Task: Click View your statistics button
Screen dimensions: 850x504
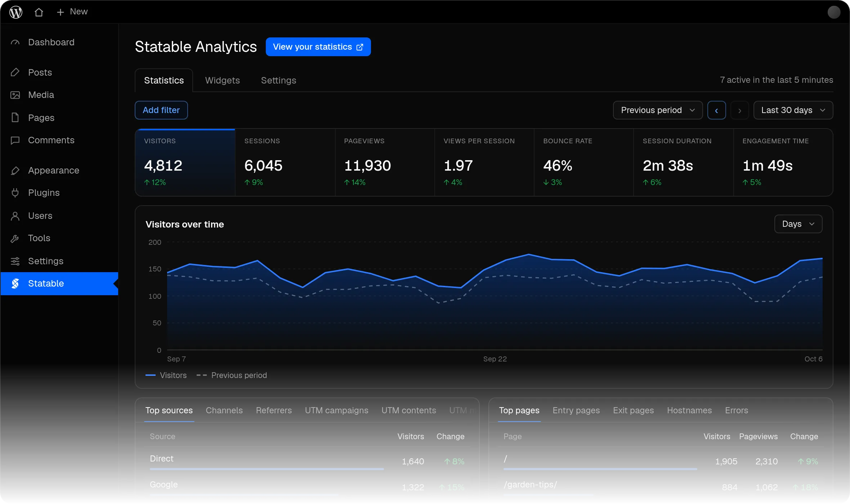Action: point(318,47)
